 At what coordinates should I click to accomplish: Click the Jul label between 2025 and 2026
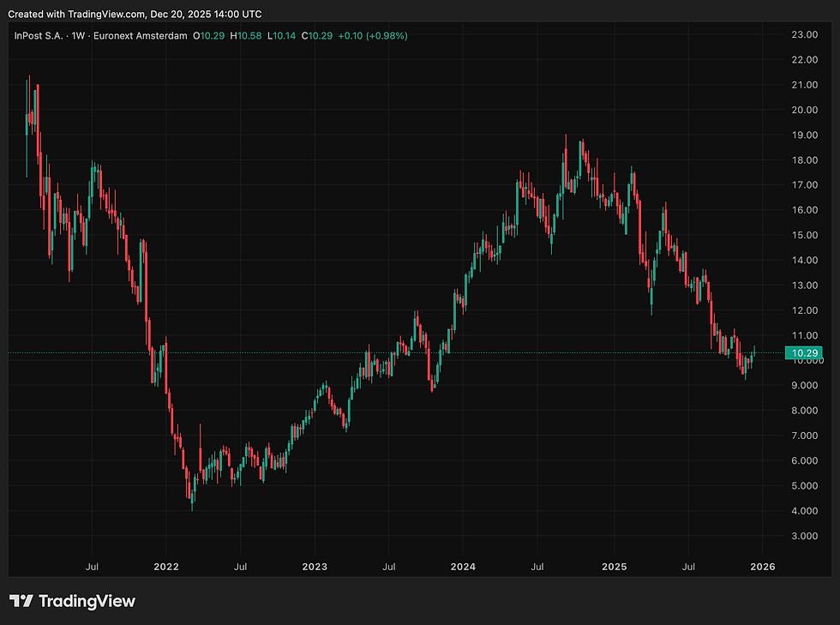pyautogui.click(x=688, y=567)
